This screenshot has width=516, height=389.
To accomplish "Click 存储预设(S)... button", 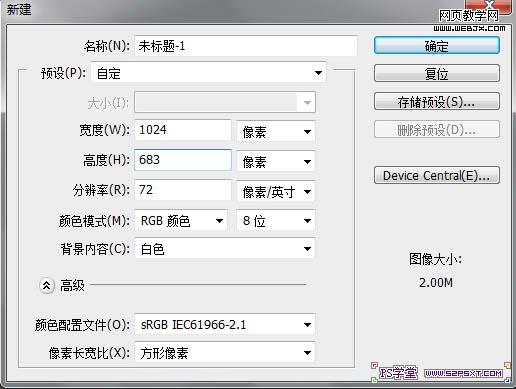I will (x=437, y=101).
